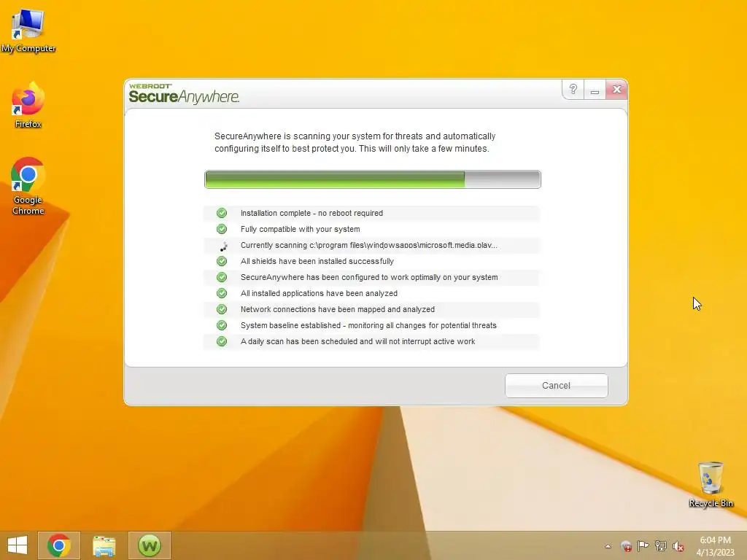Viewport: 747px width, 560px height.
Task: Select 'SecureAnywhere has been configured' row text
Action: coord(369,277)
